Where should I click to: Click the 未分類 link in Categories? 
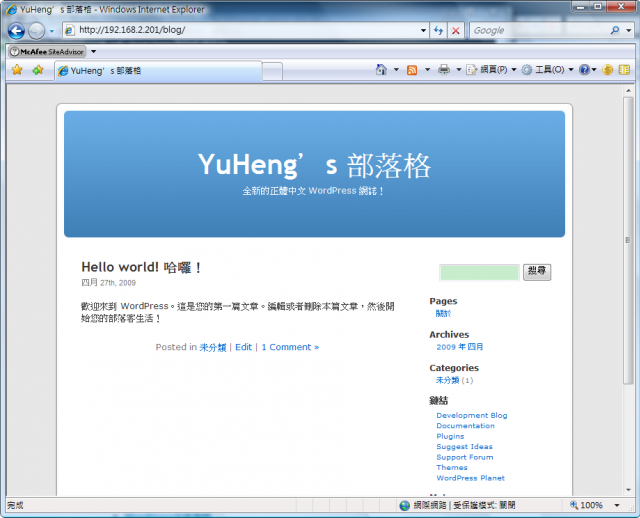pos(447,380)
